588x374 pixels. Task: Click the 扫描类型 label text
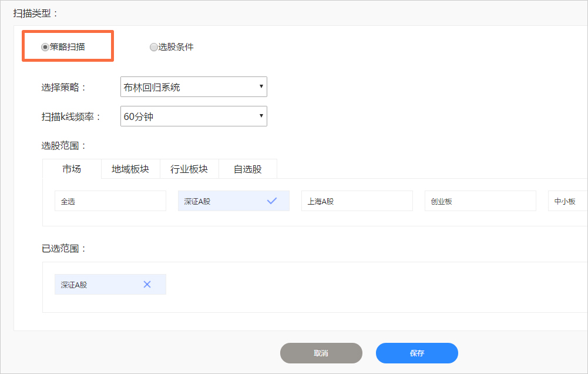tap(35, 14)
